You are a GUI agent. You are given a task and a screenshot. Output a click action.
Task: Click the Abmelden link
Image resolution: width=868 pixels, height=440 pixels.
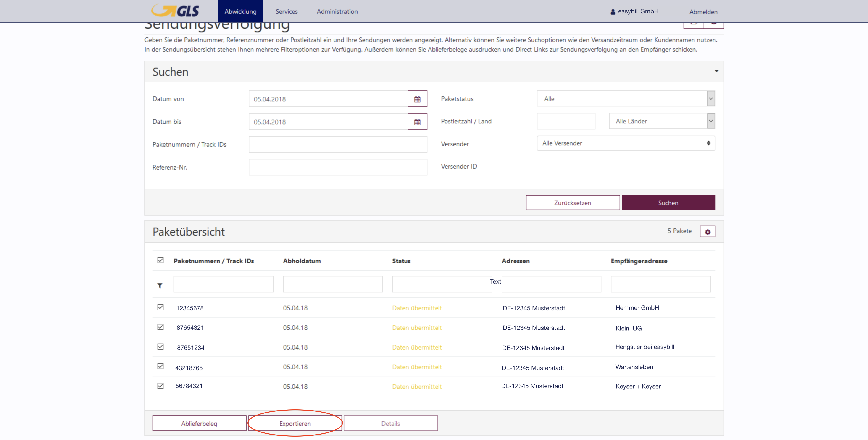pyautogui.click(x=703, y=12)
